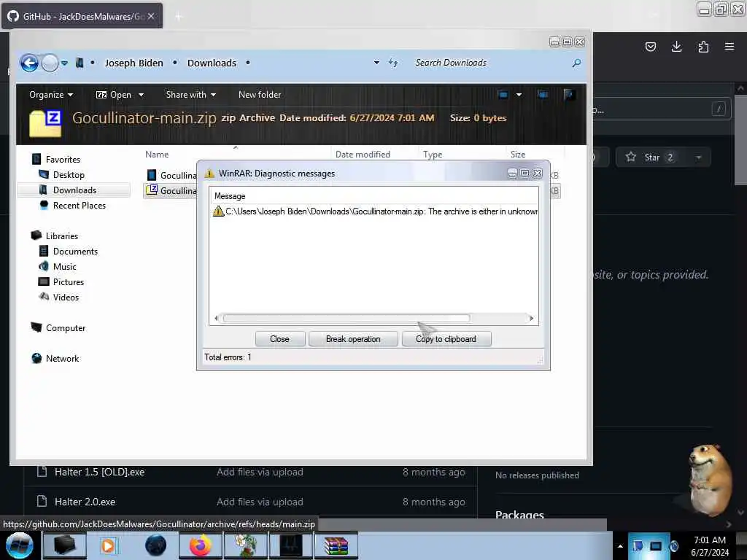Open the Firefox hamburger menu

tap(729, 47)
